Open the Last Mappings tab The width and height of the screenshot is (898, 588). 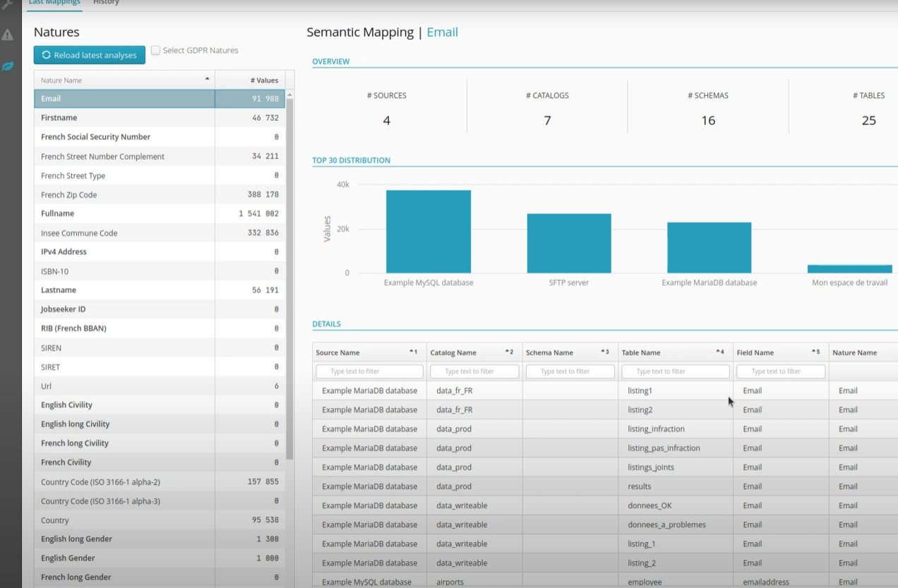54,3
